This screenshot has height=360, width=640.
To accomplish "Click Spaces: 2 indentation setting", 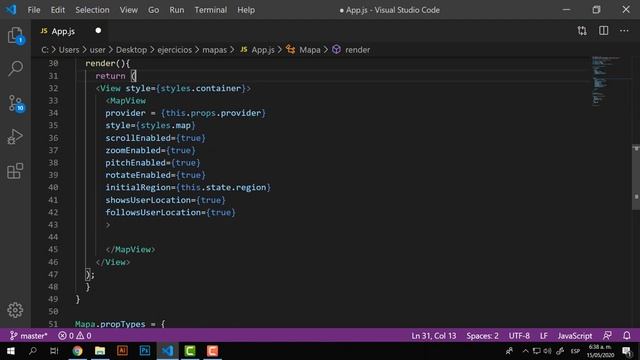I will point(482,336).
